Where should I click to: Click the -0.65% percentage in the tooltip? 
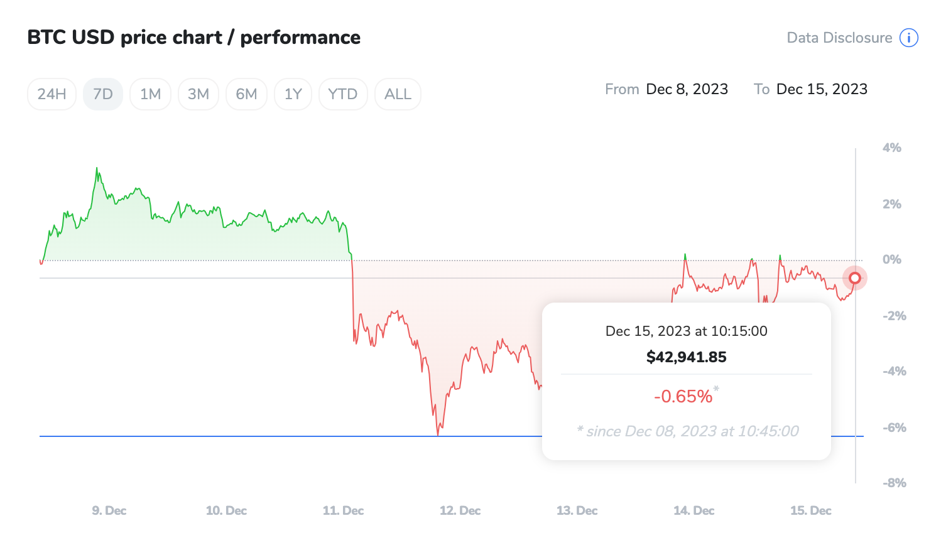tap(683, 396)
